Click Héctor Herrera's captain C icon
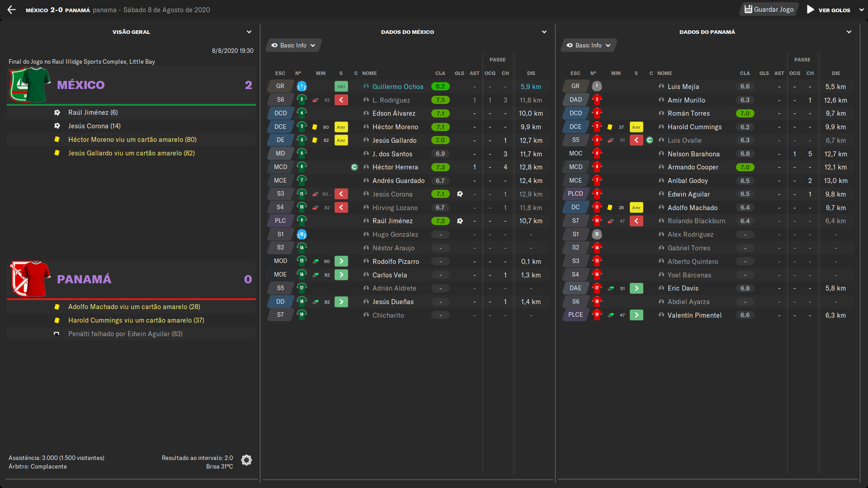Screen dimensions: 868x488 point(354,167)
